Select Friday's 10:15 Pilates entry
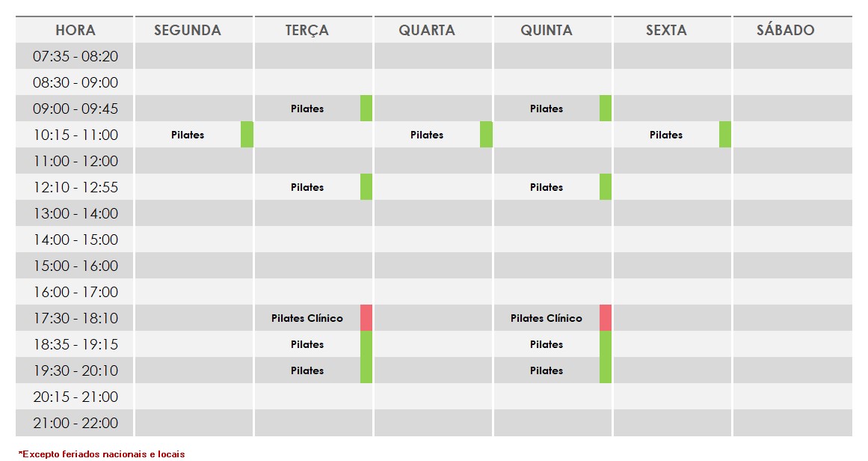This screenshot has height=461, width=868. click(x=666, y=135)
